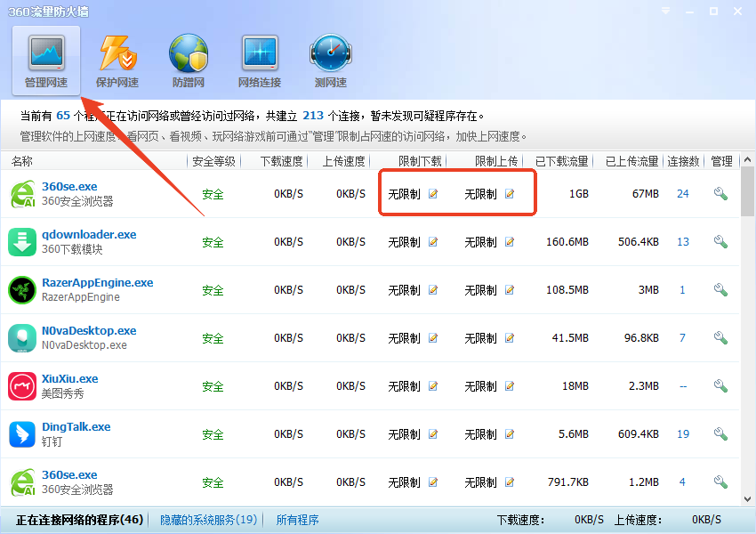Viewport: 756px width, 534px height.
Task: Edit the upload limit for 360se.exe
Action: [x=508, y=193]
